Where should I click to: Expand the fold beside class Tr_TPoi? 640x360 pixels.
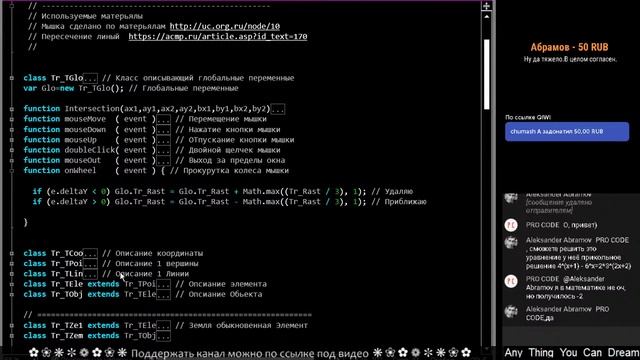coord(12,264)
